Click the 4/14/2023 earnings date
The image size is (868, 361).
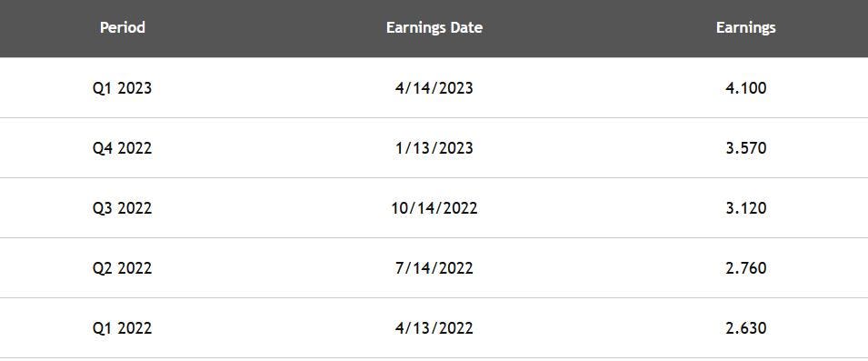click(434, 88)
